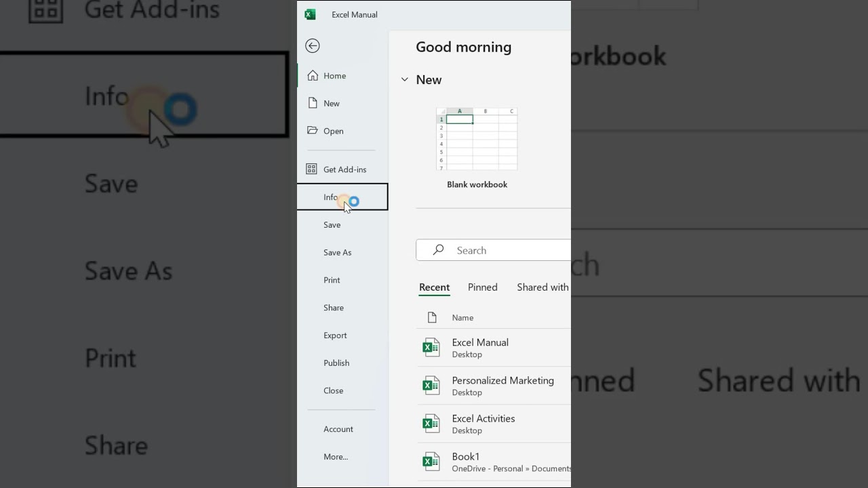The height and width of the screenshot is (488, 868).
Task: Open Account settings from sidebar
Action: point(342,429)
